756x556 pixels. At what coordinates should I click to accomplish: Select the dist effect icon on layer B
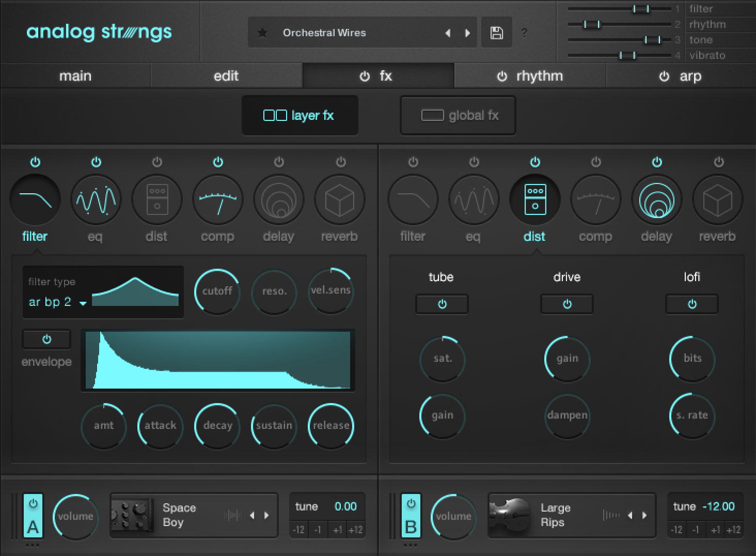click(x=534, y=199)
